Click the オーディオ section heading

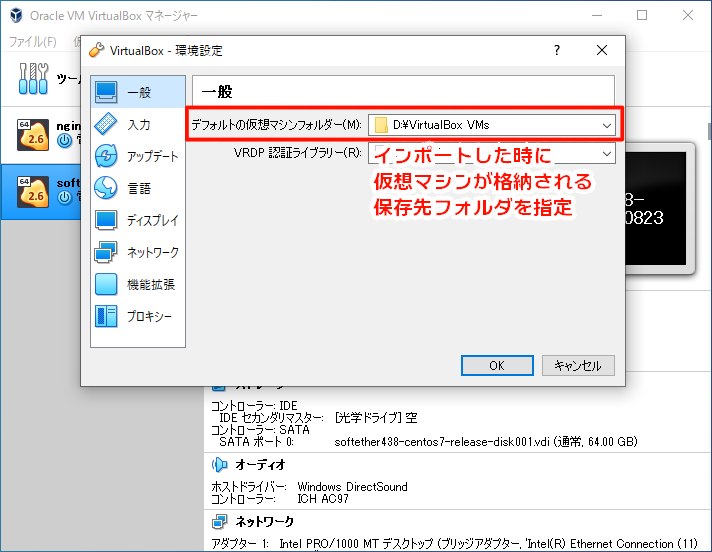[x=260, y=465]
